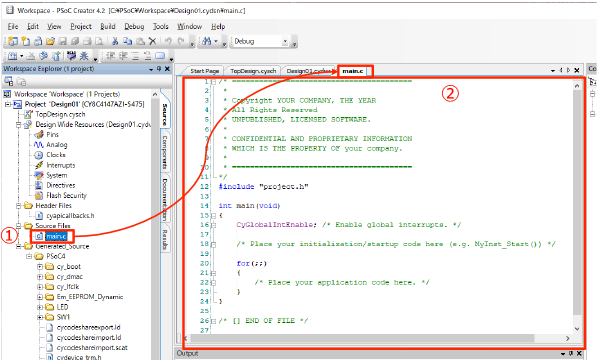Collapse the Generated_Source folder

pyautogui.click(x=18, y=246)
